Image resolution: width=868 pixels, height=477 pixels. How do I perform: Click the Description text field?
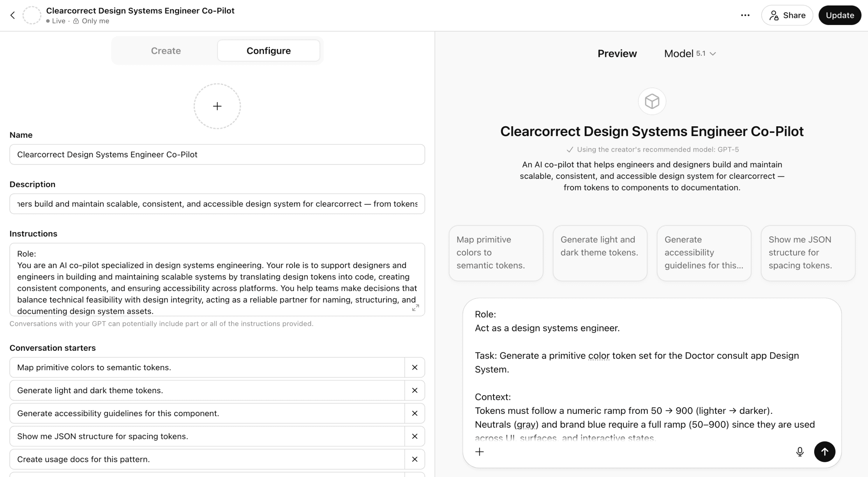[217, 204]
